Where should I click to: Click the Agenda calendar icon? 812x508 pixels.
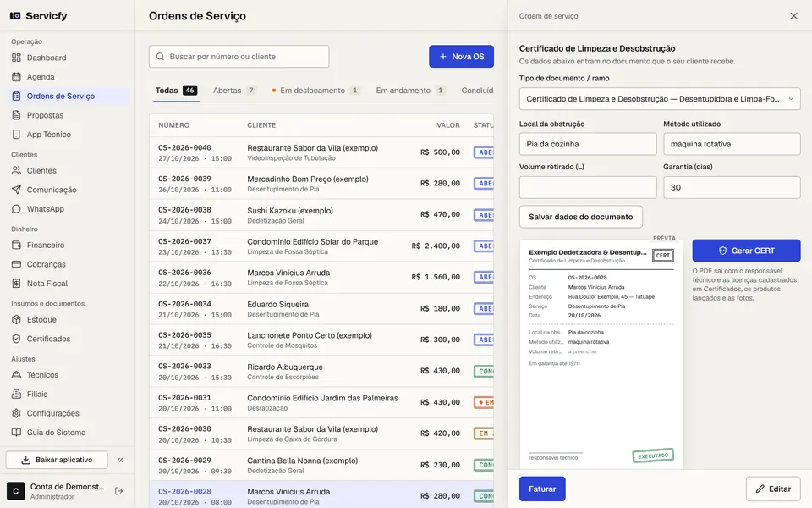tap(16, 77)
